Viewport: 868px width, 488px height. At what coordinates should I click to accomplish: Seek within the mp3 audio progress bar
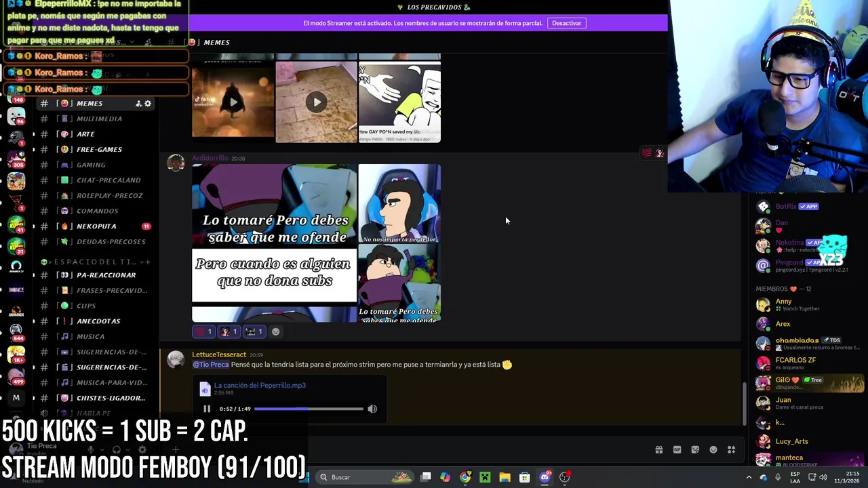point(309,409)
